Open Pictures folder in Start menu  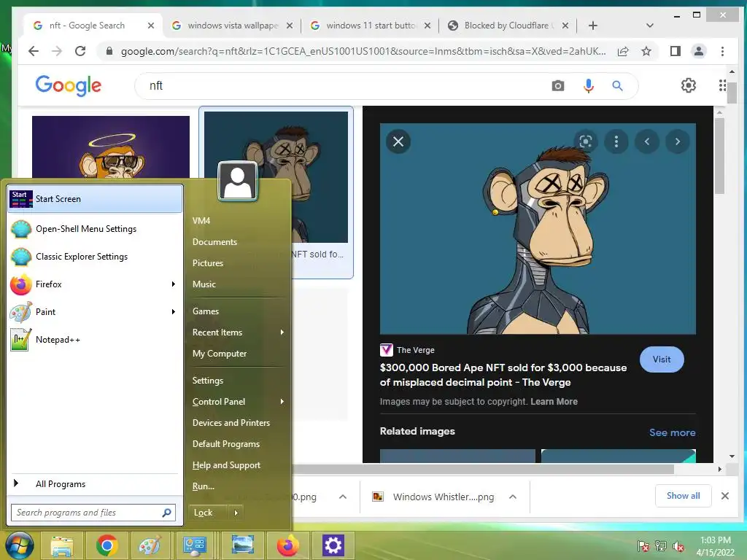[208, 262]
